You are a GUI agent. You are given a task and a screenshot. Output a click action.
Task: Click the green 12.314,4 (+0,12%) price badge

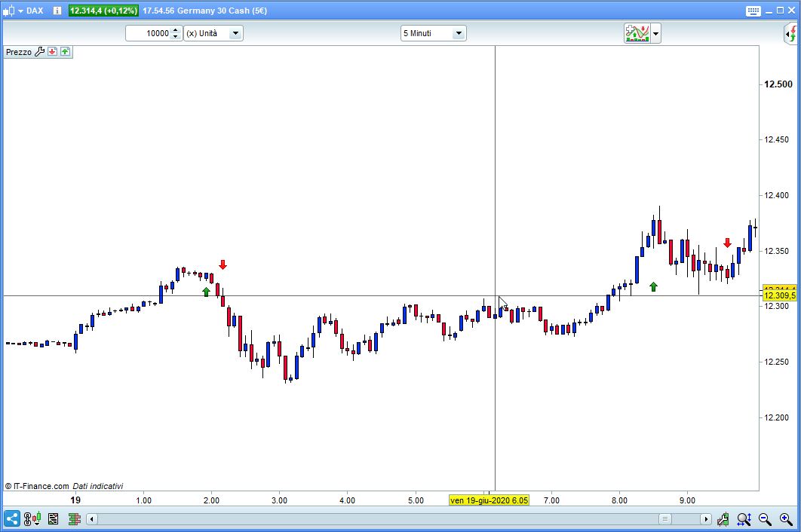pos(103,11)
